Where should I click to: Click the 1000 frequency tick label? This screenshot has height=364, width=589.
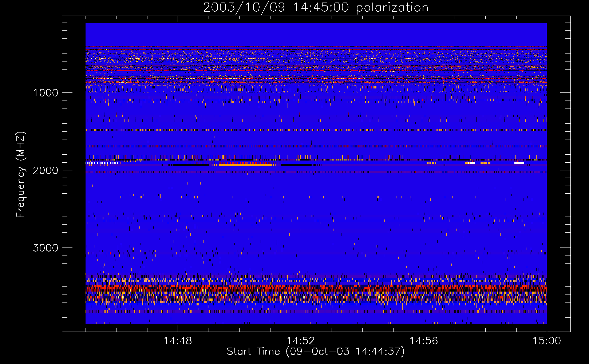(46, 93)
